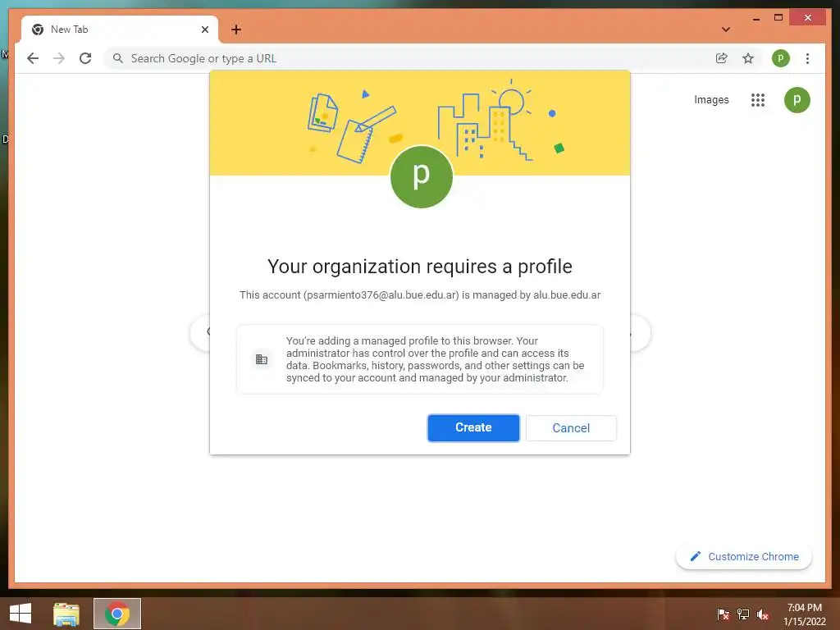Screen dimensions: 840x630
Task: Select the New Tab tab
Action: coord(120,30)
